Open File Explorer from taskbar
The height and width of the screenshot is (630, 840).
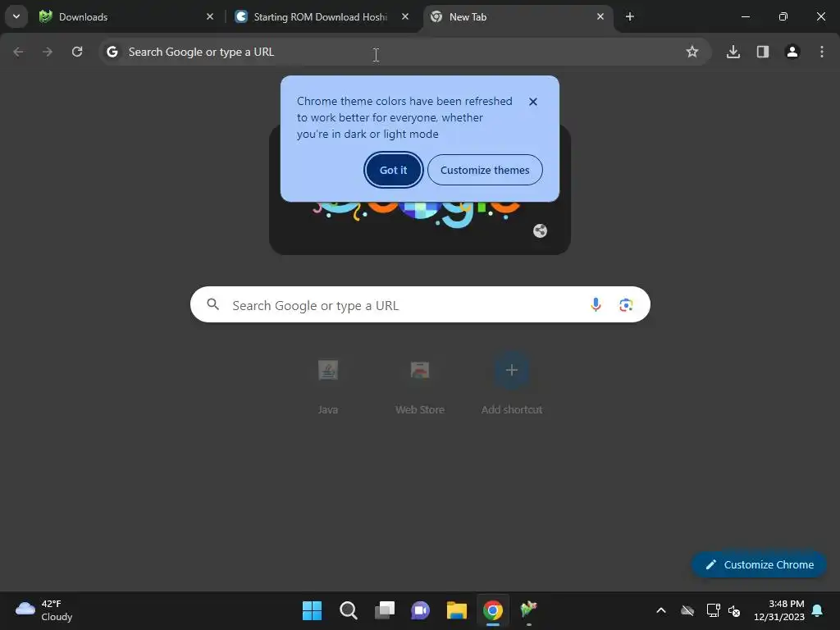coord(457,610)
